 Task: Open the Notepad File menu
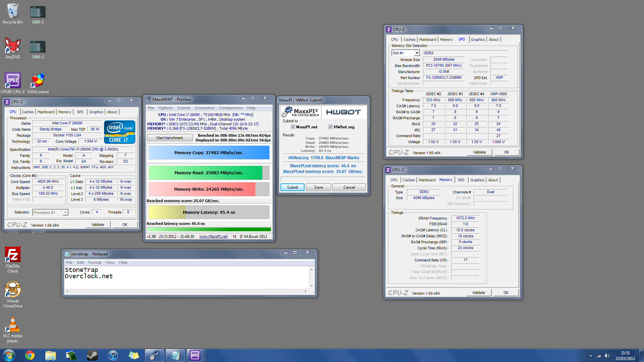(69, 262)
